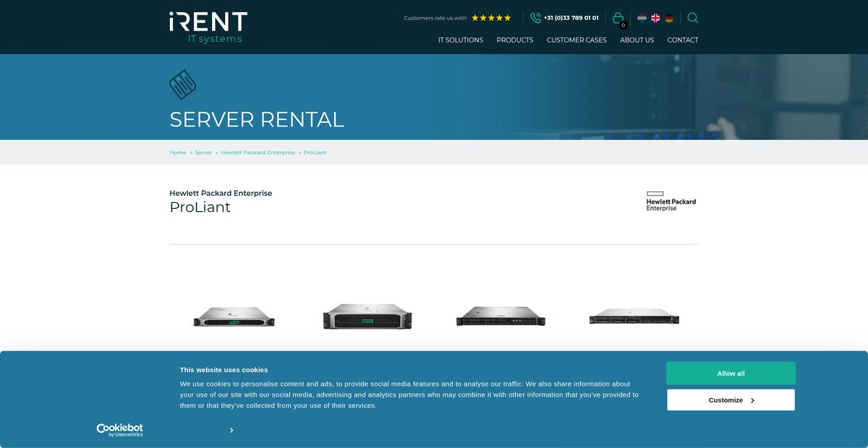Click the Cookiebot by Usercentrics logo

click(x=120, y=430)
